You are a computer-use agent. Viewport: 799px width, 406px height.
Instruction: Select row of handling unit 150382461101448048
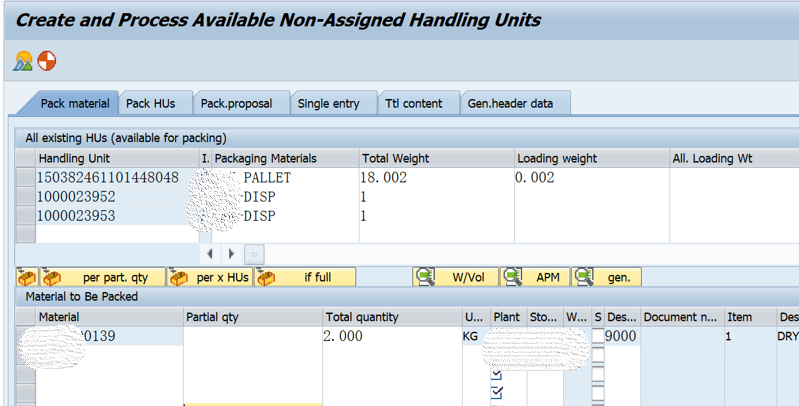pyautogui.click(x=25, y=177)
